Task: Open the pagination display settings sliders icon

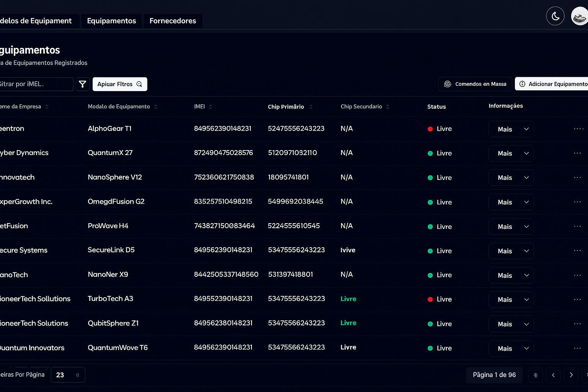Action: pyautogui.click(x=536, y=375)
